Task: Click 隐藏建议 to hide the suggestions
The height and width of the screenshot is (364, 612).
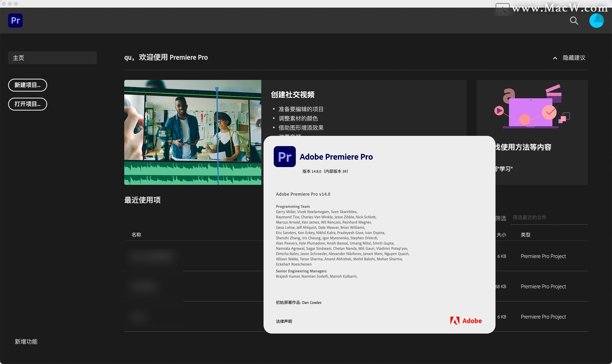Action: click(x=574, y=58)
